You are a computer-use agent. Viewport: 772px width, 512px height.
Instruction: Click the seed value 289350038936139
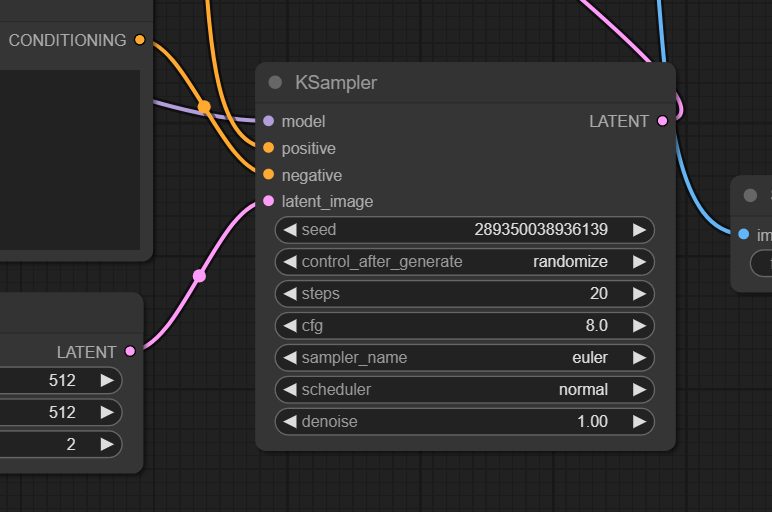tap(541, 229)
